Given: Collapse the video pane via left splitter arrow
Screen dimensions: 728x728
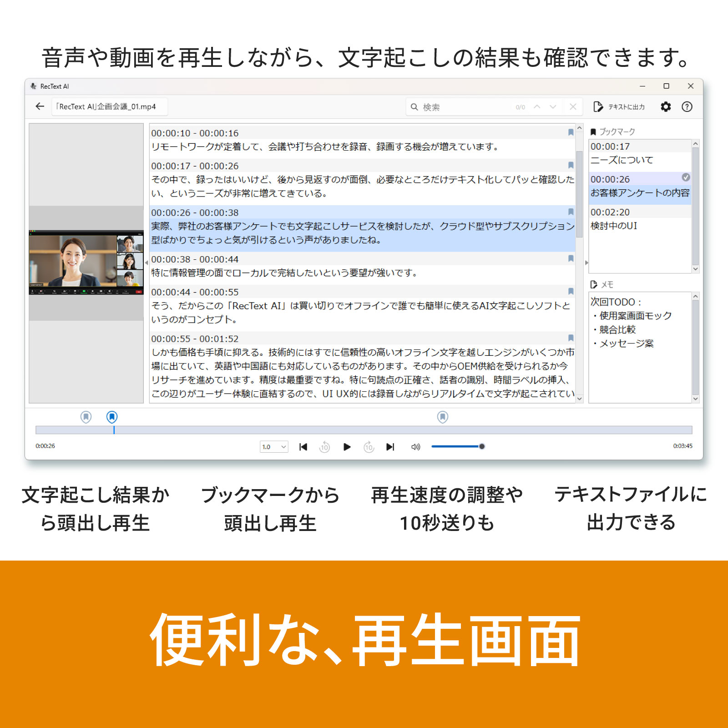Looking at the screenshot, I should (x=147, y=263).
